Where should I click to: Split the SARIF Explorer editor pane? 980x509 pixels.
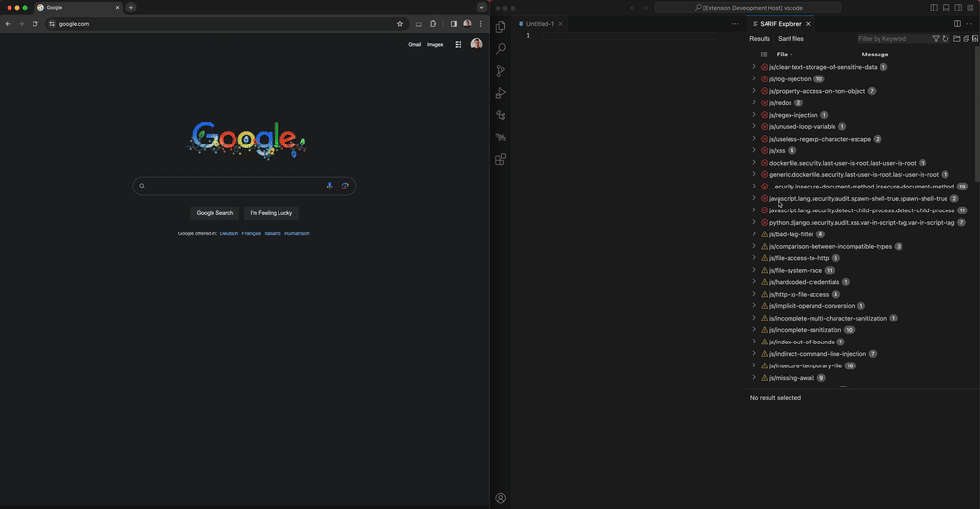pyautogui.click(x=957, y=24)
